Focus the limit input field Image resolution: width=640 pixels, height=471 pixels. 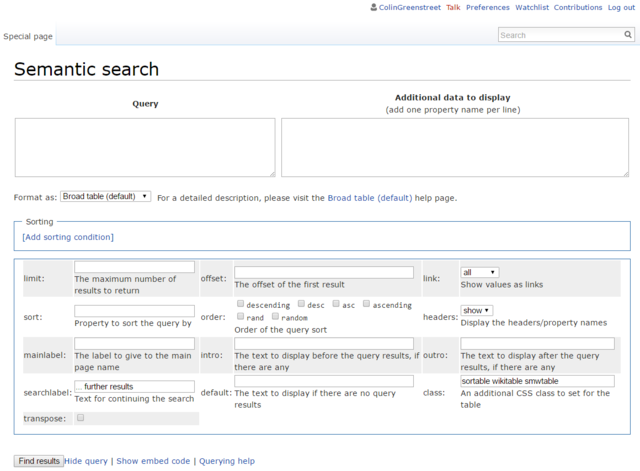(134, 267)
